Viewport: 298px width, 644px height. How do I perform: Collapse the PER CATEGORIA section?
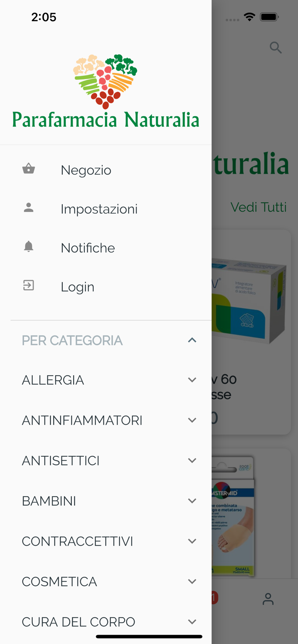[x=192, y=340]
